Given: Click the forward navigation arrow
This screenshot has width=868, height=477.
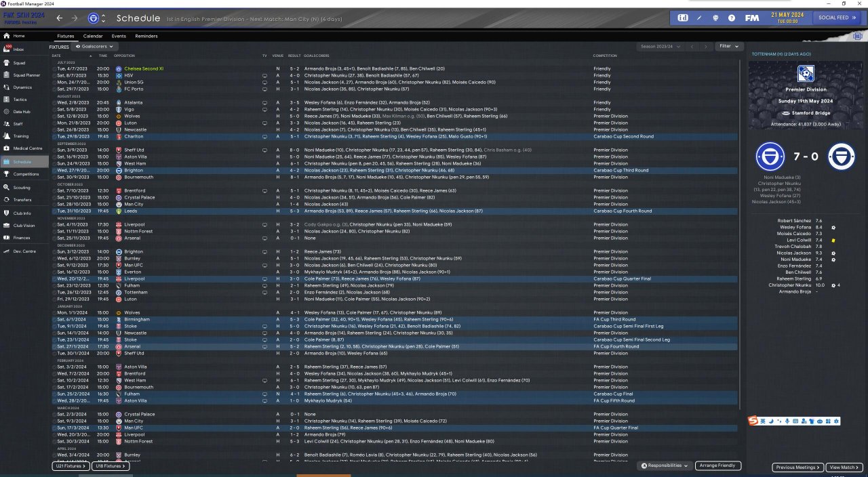Looking at the screenshot, I should [75, 18].
